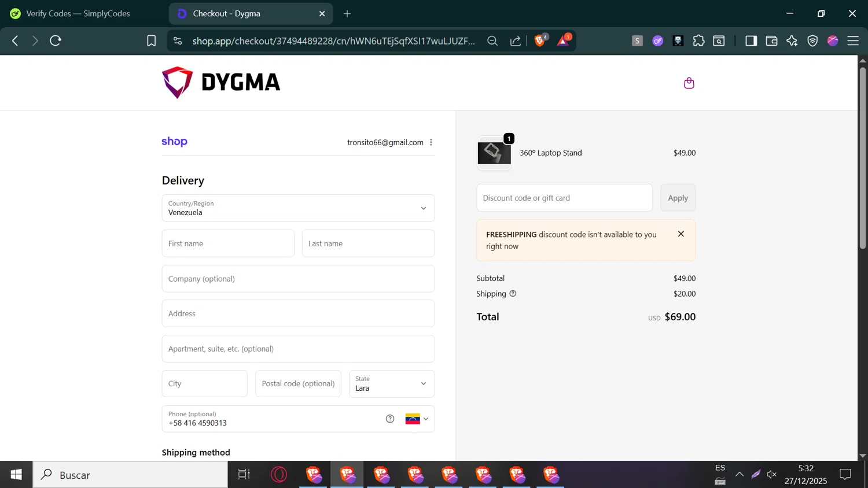Open the zoom magnifier in address bar
Image resolution: width=868 pixels, height=488 pixels.
[492, 40]
